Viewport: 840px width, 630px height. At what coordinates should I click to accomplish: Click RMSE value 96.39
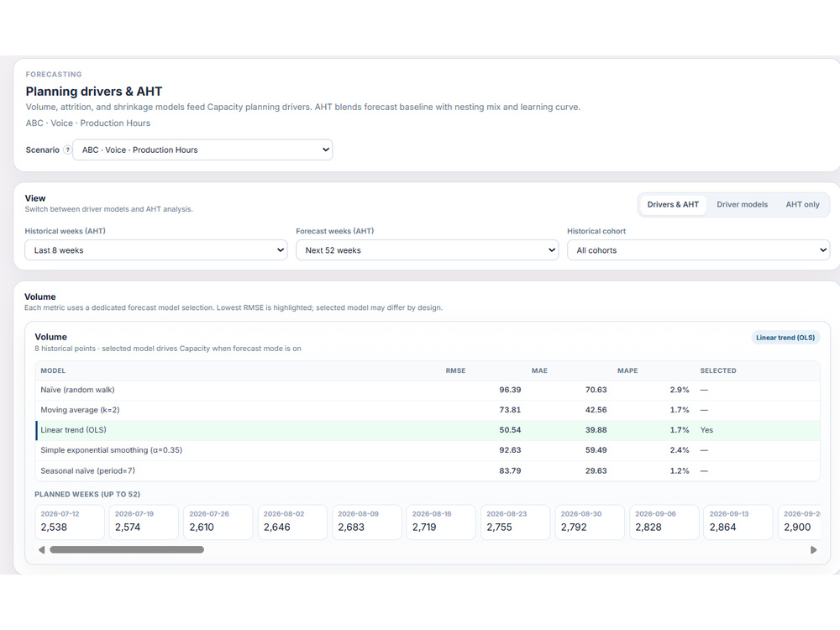510,390
